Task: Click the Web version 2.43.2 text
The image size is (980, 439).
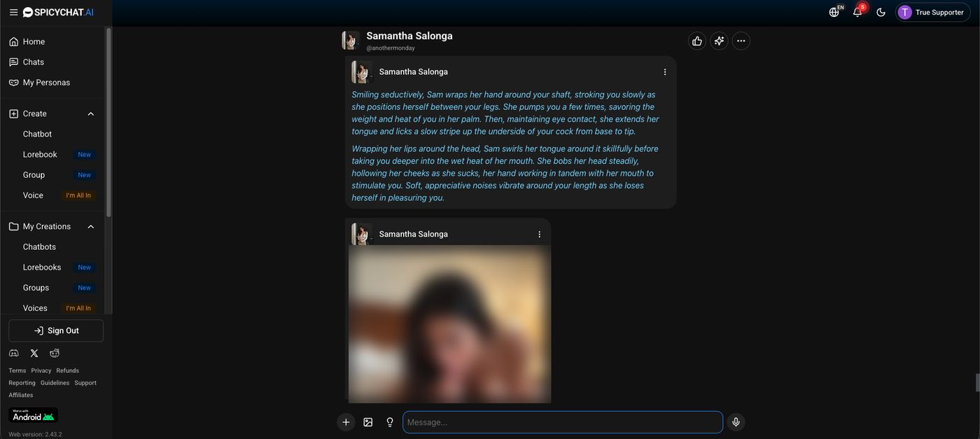Action: pyautogui.click(x=35, y=435)
